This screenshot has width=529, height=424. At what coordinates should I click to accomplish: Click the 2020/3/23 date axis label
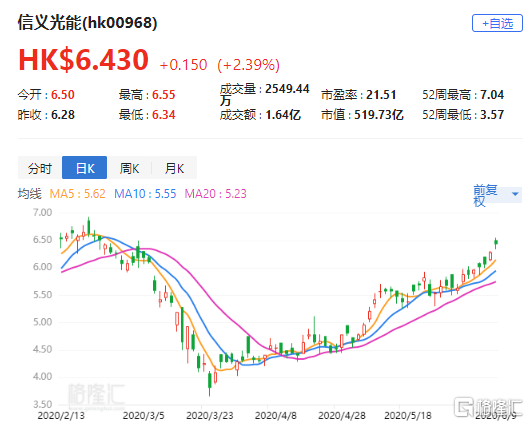click(210, 416)
